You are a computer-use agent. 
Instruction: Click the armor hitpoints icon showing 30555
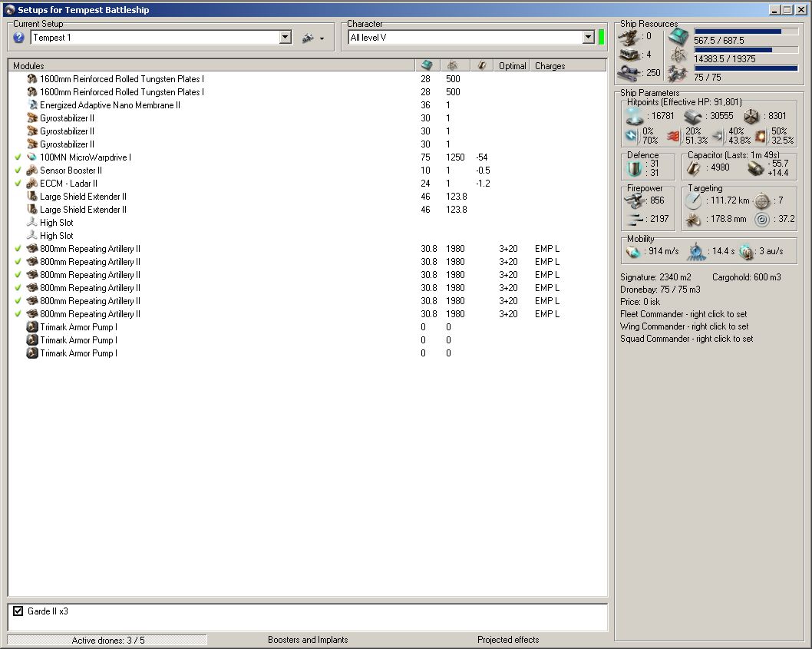pos(693,116)
